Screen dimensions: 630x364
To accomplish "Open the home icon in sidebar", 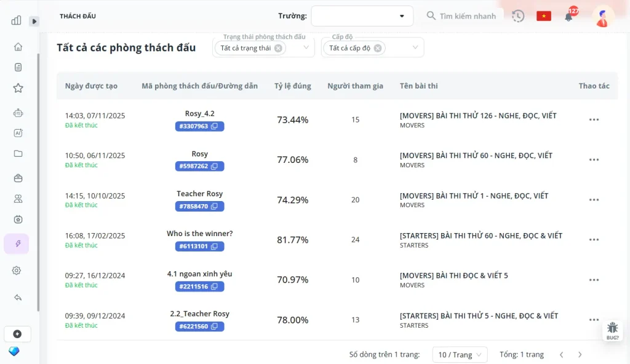I will 18,47.
